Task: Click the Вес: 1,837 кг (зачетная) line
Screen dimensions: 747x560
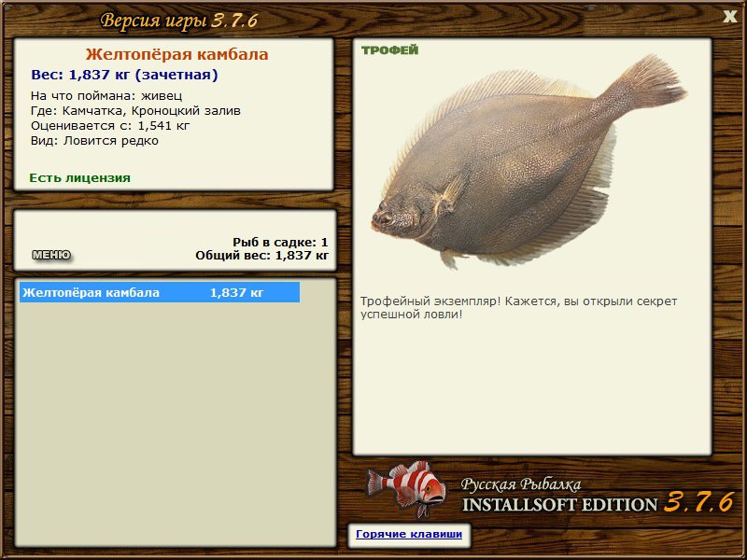Action: click(124, 75)
